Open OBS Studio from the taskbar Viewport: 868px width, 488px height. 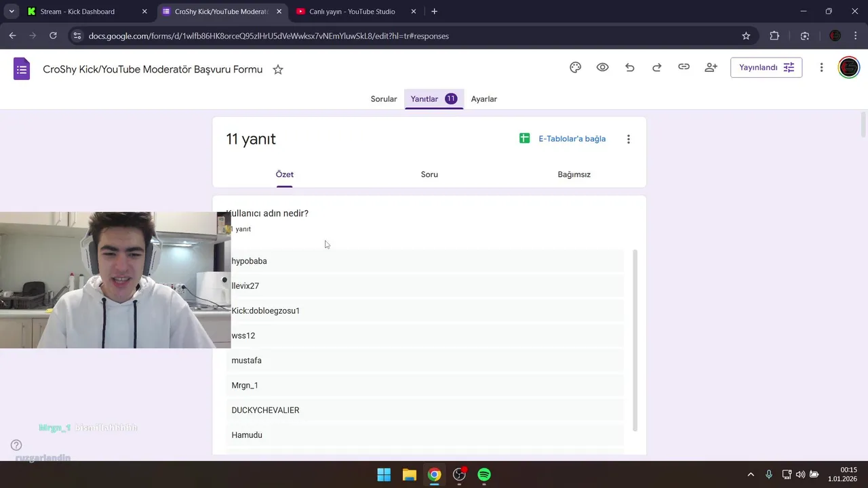tap(459, 474)
